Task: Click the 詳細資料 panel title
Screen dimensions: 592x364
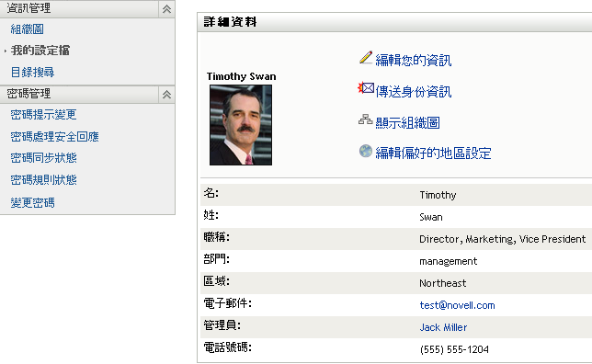Action: click(x=231, y=22)
